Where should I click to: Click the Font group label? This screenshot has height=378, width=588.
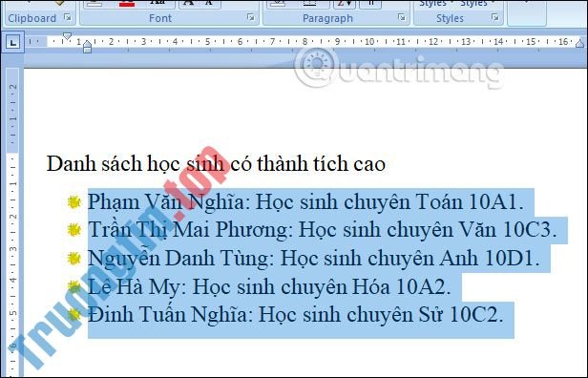coord(160,18)
